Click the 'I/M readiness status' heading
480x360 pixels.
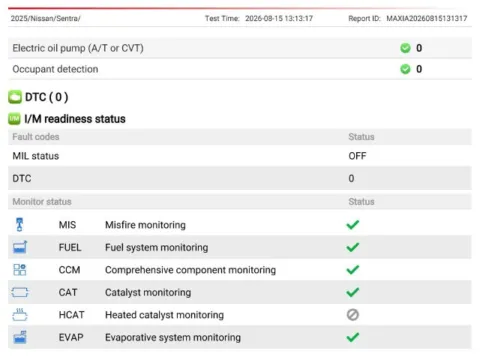[x=75, y=119]
